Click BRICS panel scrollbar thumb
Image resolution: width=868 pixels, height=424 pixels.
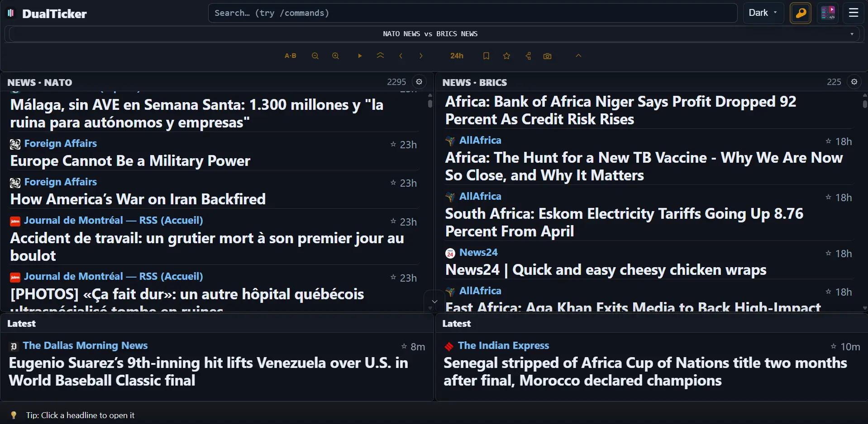point(865,103)
